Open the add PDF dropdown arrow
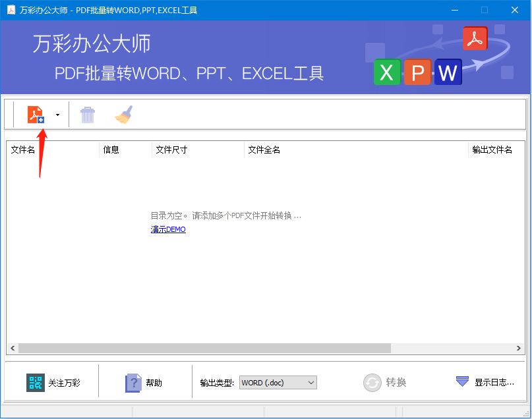 point(57,115)
